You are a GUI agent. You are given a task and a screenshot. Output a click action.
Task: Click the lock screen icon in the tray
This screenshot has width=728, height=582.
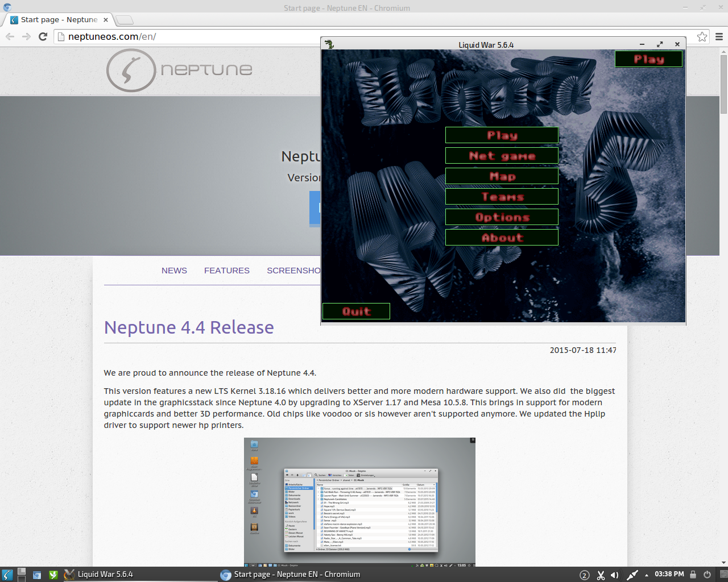click(x=693, y=575)
